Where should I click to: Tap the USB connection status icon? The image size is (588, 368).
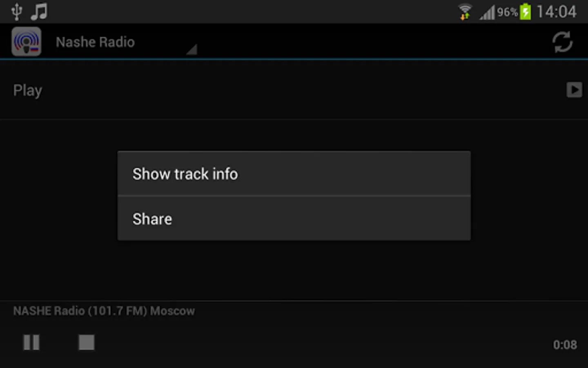[17, 11]
